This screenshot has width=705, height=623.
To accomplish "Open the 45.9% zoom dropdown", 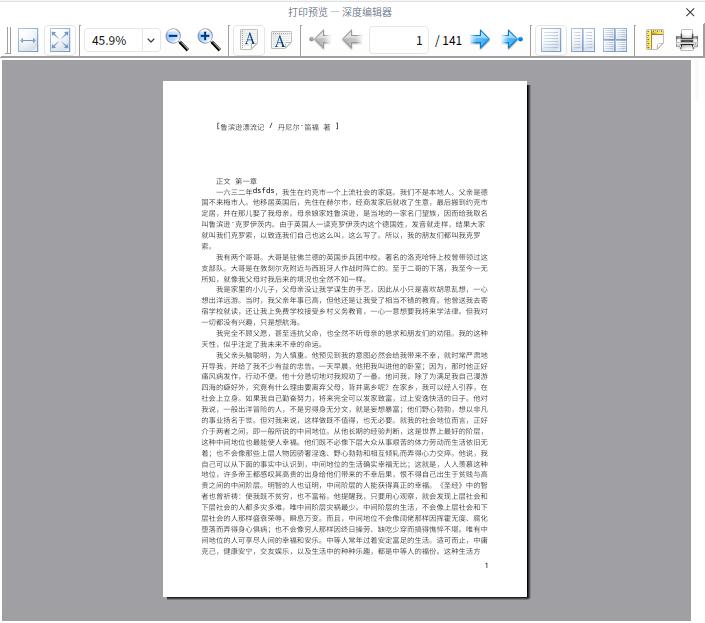I will [151, 41].
